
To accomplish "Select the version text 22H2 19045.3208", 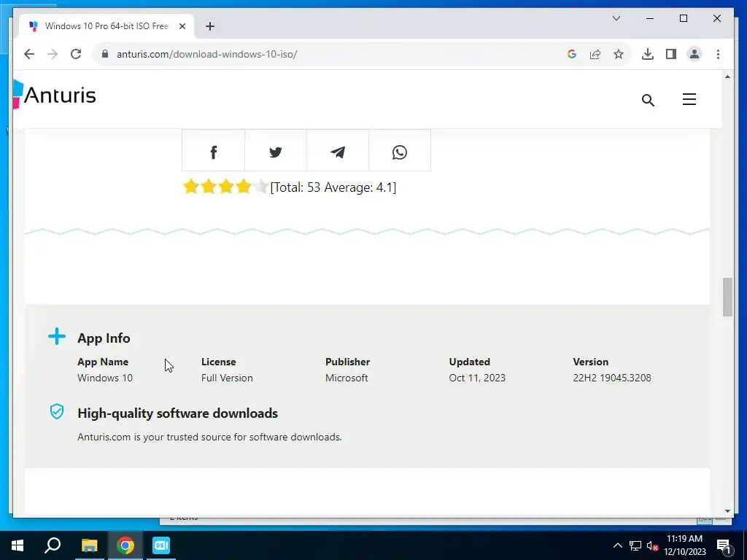I will [x=612, y=378].
